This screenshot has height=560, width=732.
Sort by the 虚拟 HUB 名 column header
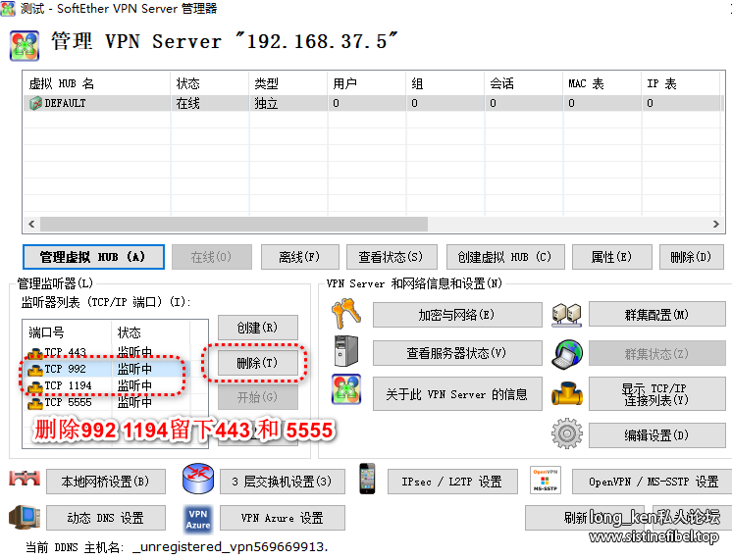pyautogui.click(x=96, y=84)
